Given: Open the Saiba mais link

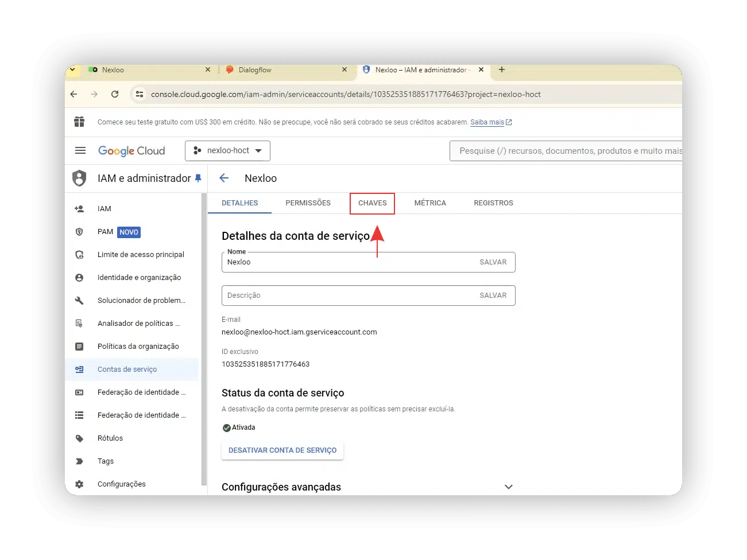Looking at the screenshot, I should [491, 122].
